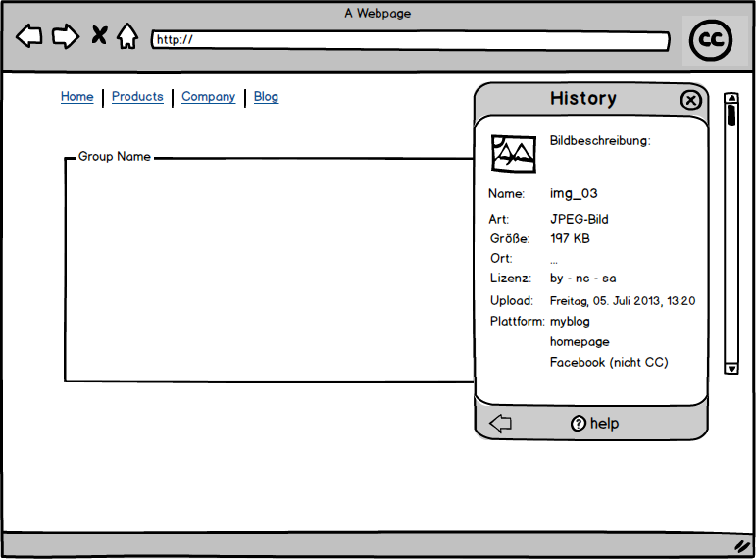Open the Products navigation link
This screenshot has height=559, width=756.
tap(137, 97)
